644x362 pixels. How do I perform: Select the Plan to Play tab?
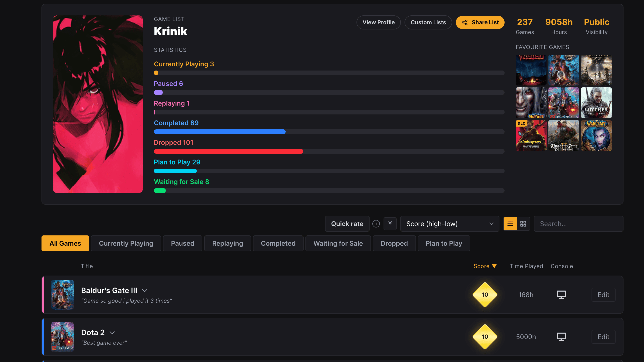443,243
